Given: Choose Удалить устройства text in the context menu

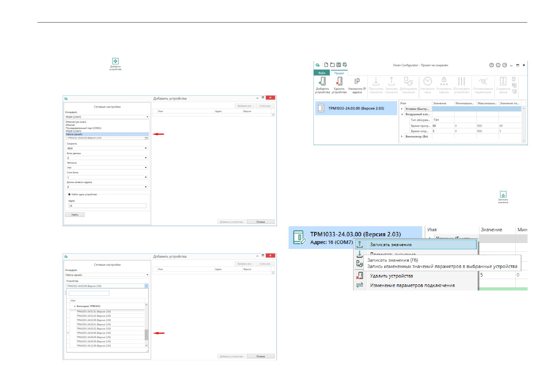Looking at the screenshot, I should click(392, 276).
